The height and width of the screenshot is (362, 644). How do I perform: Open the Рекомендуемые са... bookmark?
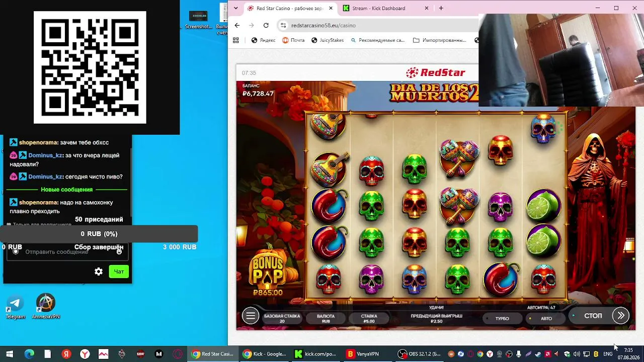tap(377, 40)
